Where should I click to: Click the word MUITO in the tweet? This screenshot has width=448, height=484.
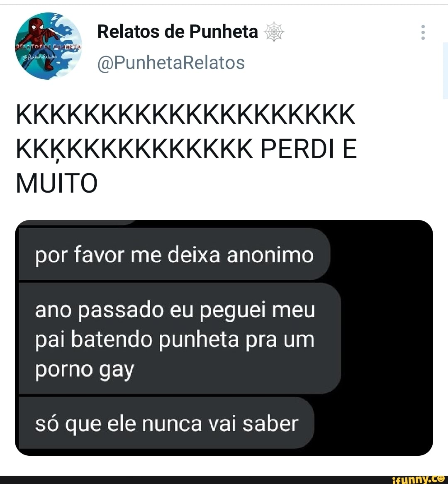click(57, 183)
